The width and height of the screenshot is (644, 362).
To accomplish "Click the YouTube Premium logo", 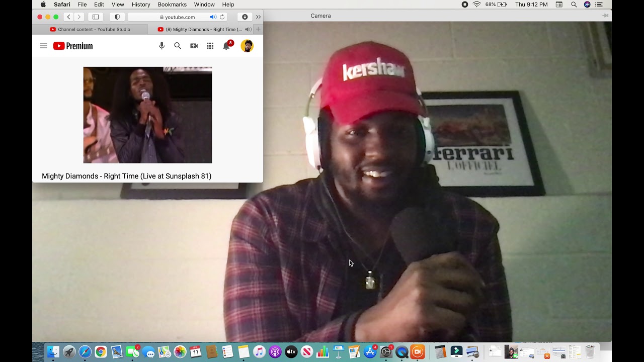I will tap(73, 46).
